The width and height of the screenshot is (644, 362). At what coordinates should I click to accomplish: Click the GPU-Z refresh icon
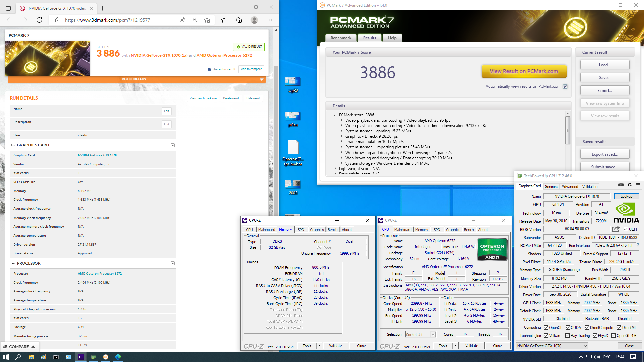coord(630,185)
